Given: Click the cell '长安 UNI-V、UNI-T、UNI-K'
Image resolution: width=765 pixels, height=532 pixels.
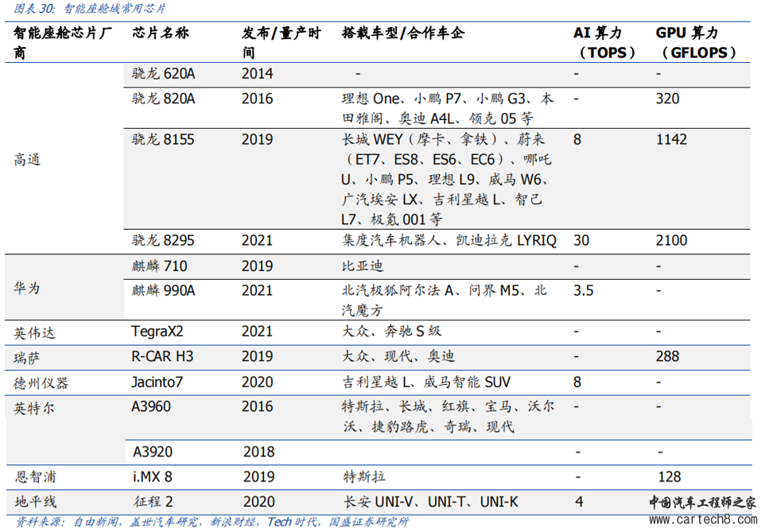Looking at the screenshot, I should (431, 502).
